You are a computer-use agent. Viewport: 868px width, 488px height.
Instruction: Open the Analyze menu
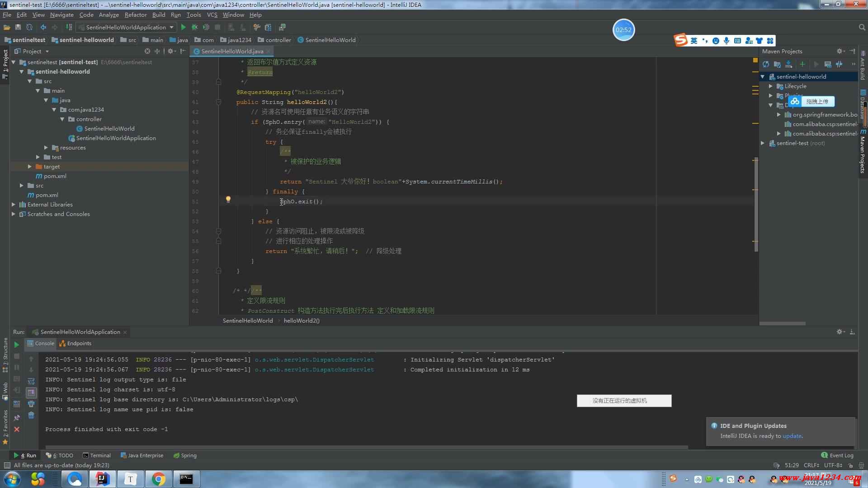click(x=109, y=15)
